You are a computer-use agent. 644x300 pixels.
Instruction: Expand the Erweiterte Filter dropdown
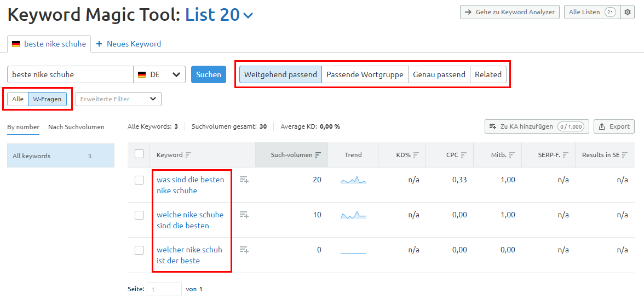pyautogui.click(x=118, y=99)
